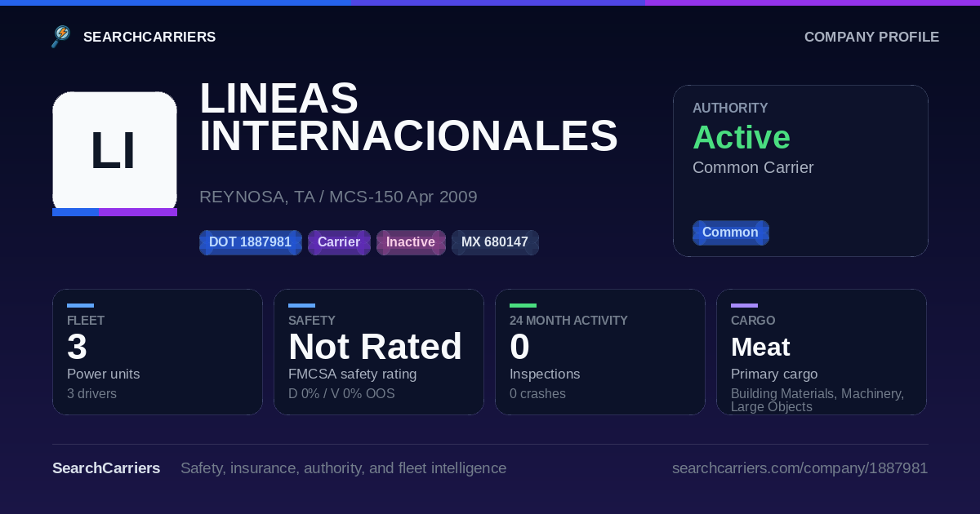Click the COMPANY PROFILE header label

(x=871, y=37)
